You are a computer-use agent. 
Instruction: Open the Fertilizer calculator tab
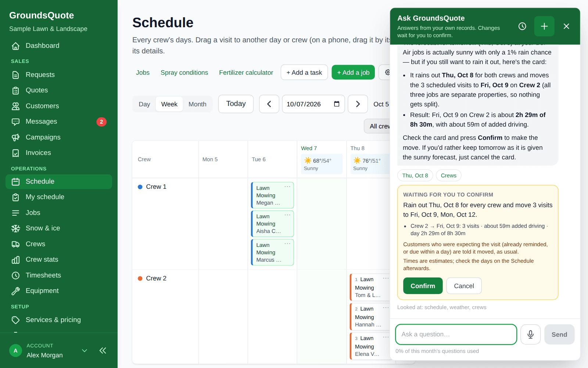pos(246,72)
